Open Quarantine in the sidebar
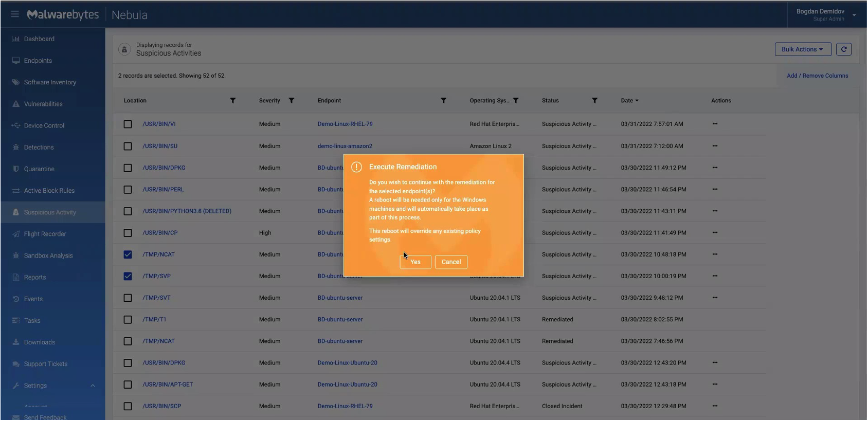 coord(39,169)
